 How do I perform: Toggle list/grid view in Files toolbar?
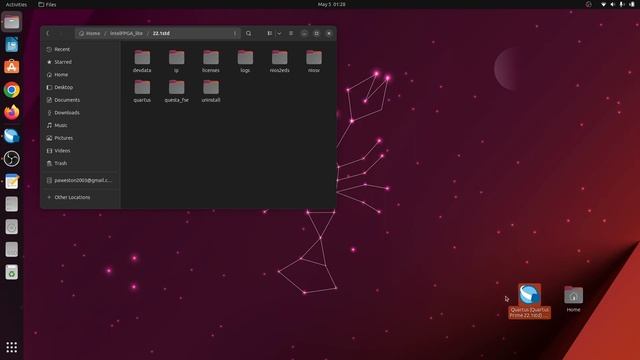[270, 33]
